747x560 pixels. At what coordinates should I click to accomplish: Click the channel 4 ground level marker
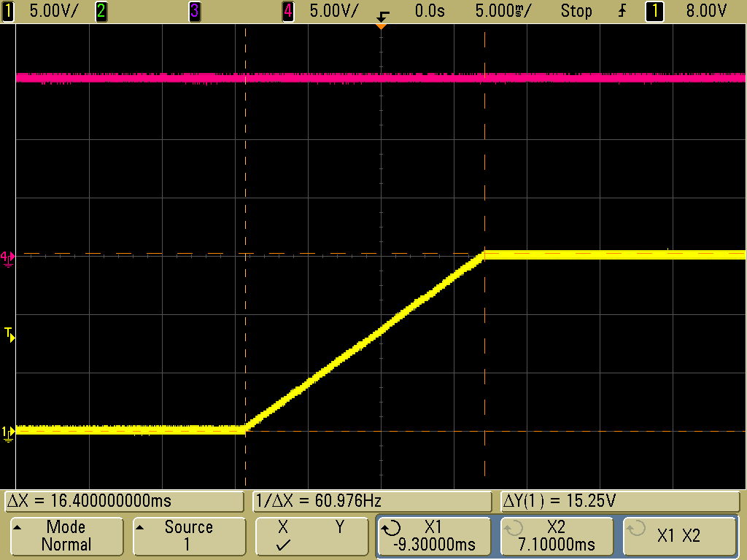pos(7,257)
